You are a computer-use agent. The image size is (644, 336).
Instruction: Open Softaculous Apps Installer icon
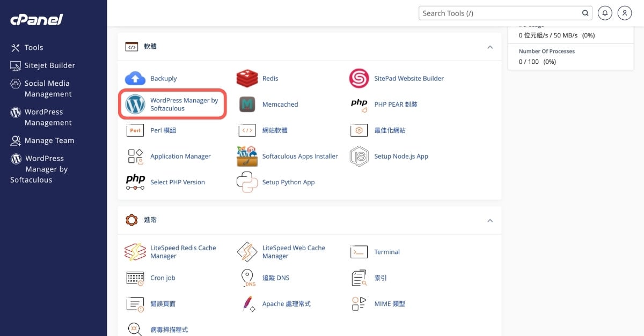point(247,156)
